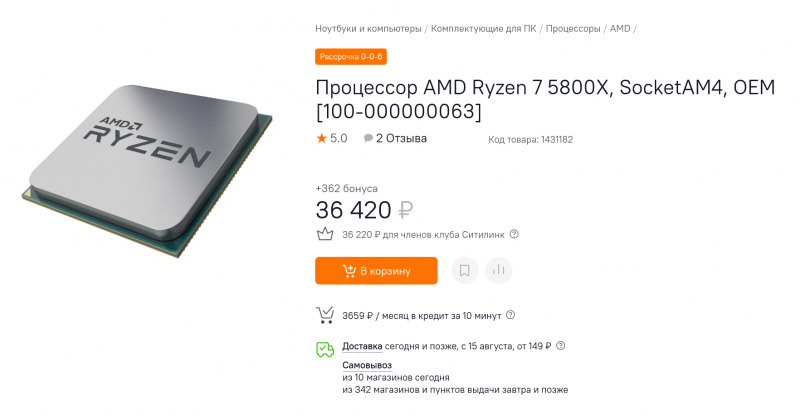
Task: Open help icon next to delivery info
Action: pyautogui.click(x=561, y=346)
